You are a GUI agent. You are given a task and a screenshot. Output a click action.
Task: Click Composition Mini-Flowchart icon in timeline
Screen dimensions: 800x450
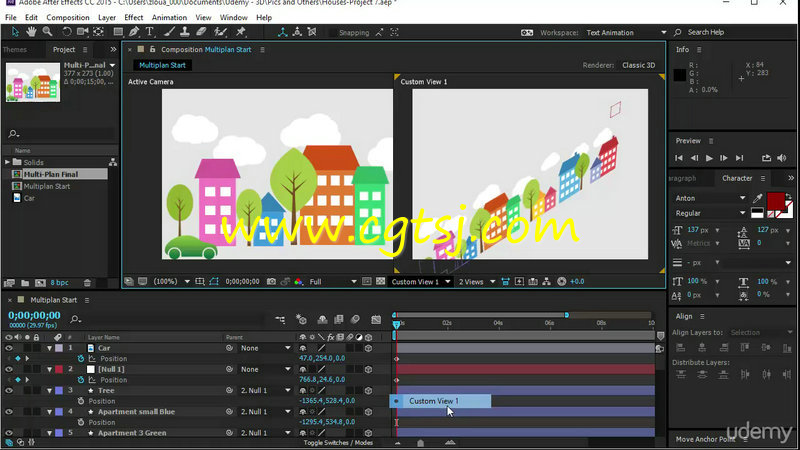pyautogui.click(x=280, y=319)
